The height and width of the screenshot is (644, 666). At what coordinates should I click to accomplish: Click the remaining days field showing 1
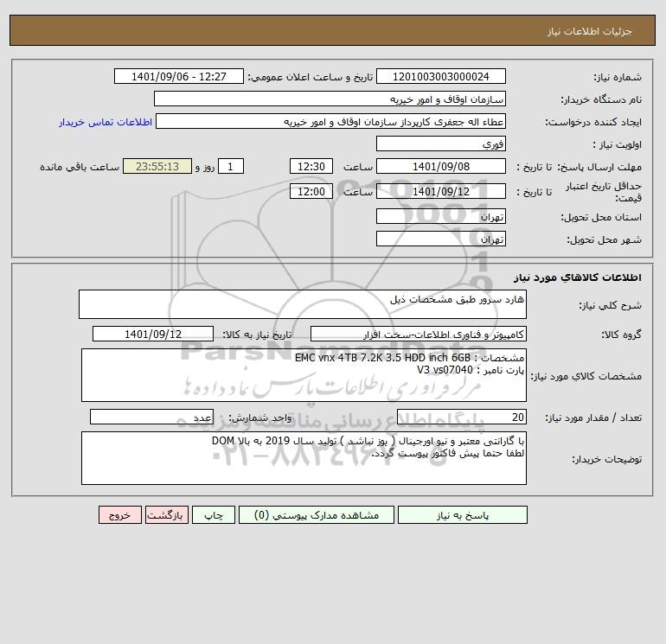coord(231,167)
